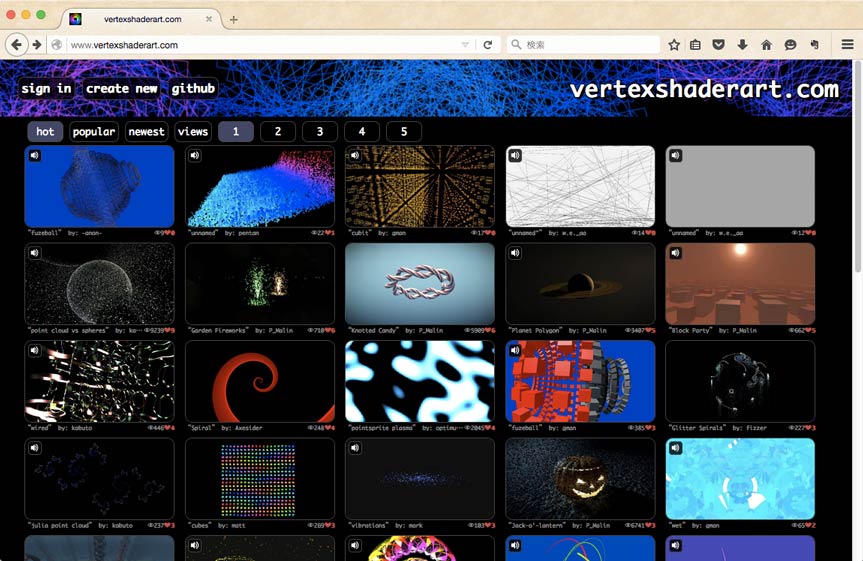The width and height of the screenshot is (863, 561).
Task: Open the github link
Action: [193, 88]
